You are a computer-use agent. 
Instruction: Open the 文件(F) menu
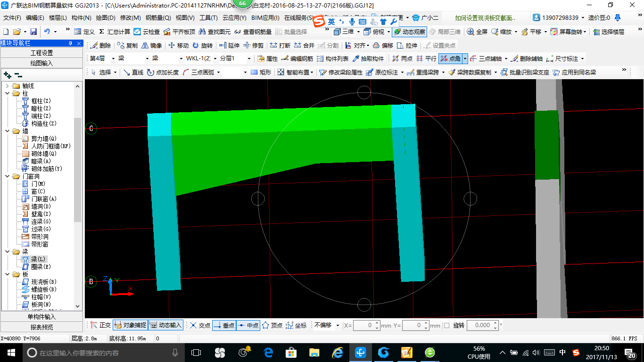click(x=12, y=18)
